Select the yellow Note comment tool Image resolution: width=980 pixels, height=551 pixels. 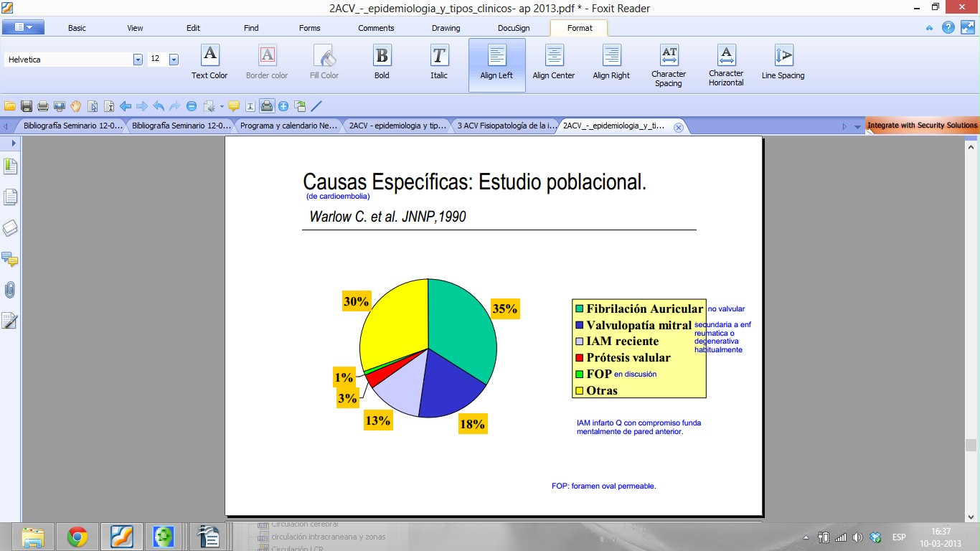pos(234,106)
